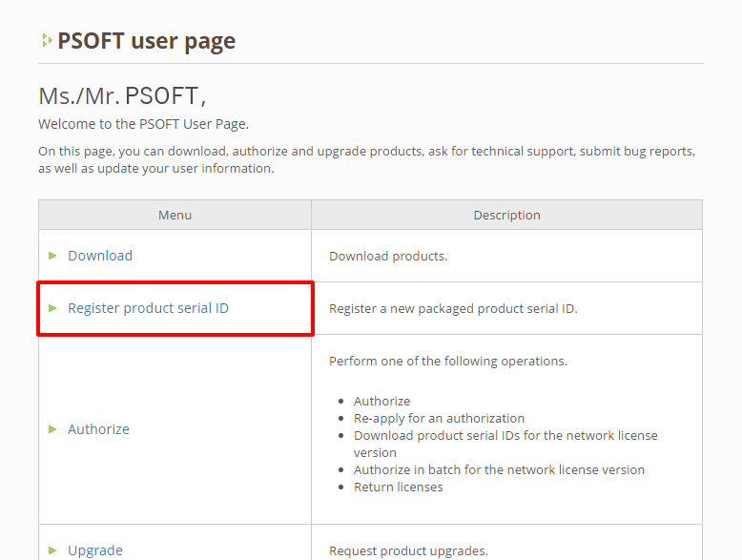
Task: Open the Register product serial ID link
Action: [148, 308]
